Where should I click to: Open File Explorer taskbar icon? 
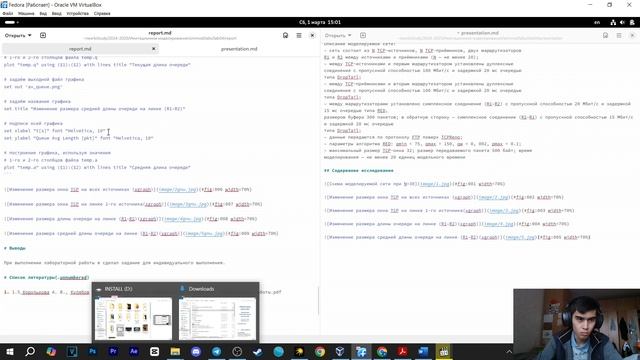click(x=175, y=351)
